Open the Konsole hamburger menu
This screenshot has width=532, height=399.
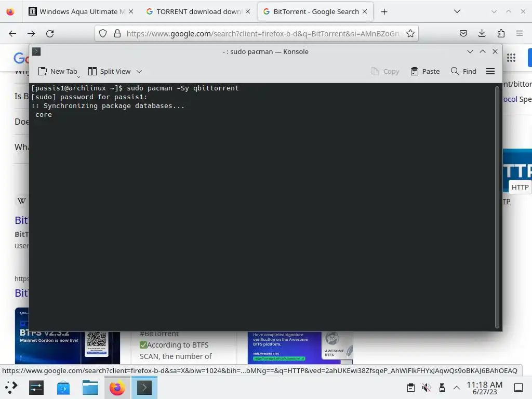[490, 71]
